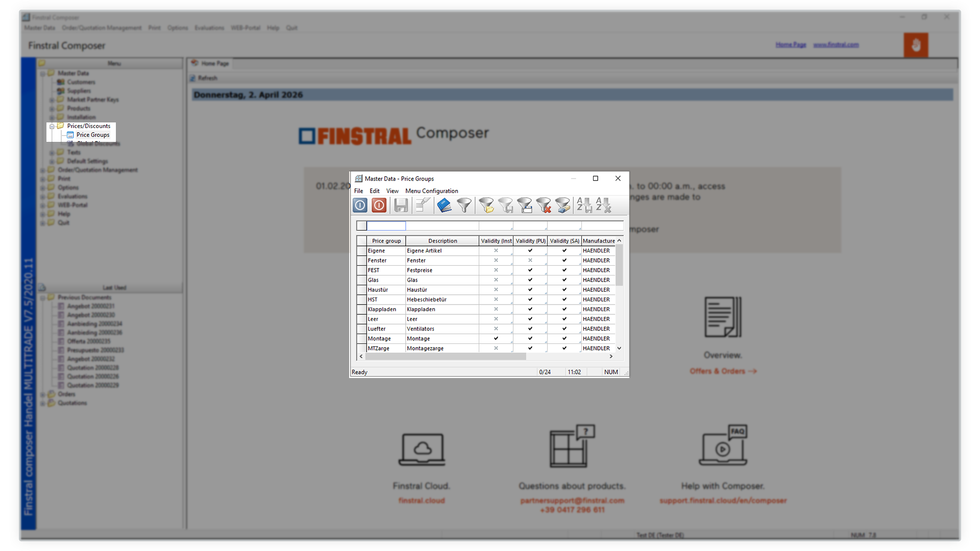Toggle Validity (Inst) check for Montage row
The height and width of the screenshot is (551, 980).
click(x=496, y=338)
